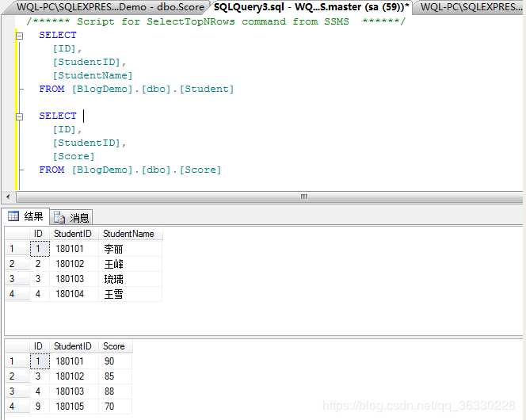Open the rightmost WQL-PC\SQLEXPRES tab
Screen dimensions: 526x420
tap(471, 6)
